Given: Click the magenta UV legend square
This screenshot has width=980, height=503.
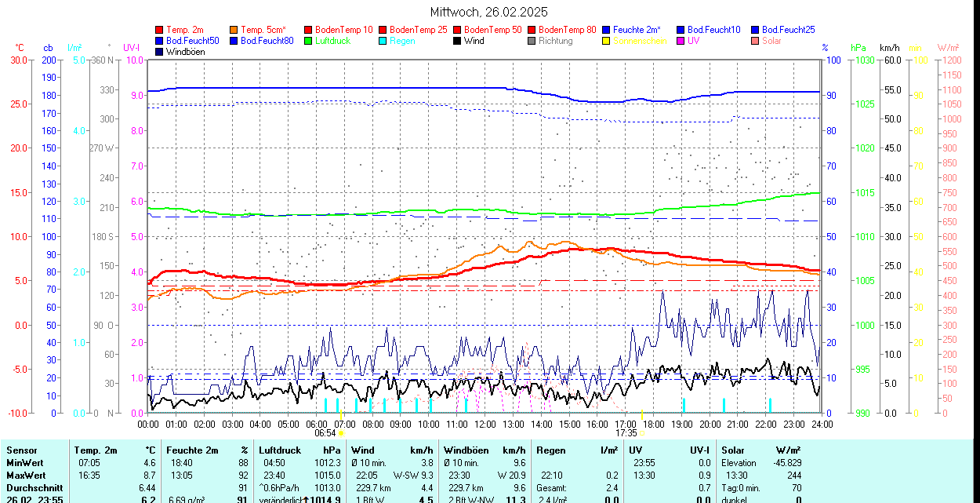Looking at the screenshot, I should coord(681,41).
